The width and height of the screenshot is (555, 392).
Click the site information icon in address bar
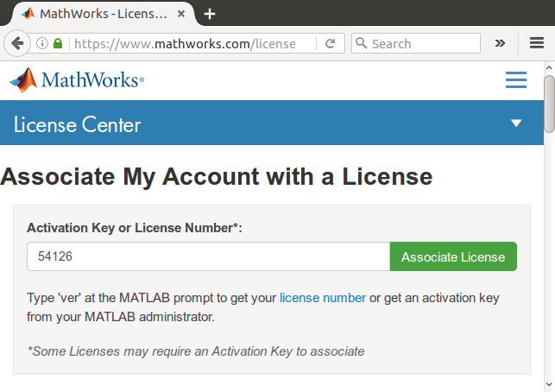[42, 43]
